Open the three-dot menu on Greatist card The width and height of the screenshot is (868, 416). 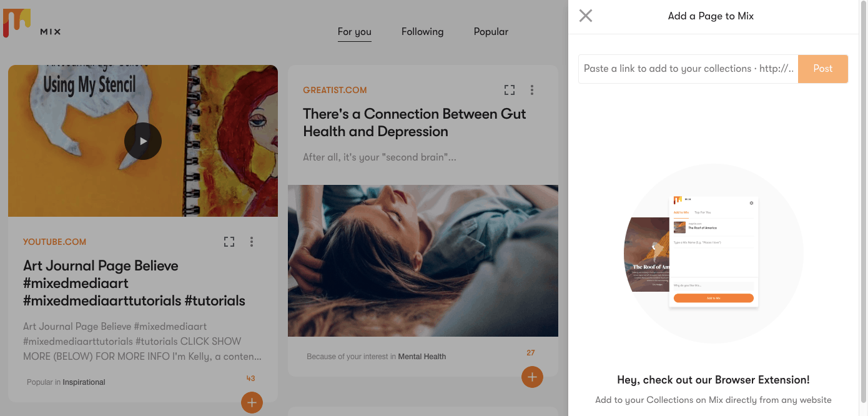(x=532, y=90)
